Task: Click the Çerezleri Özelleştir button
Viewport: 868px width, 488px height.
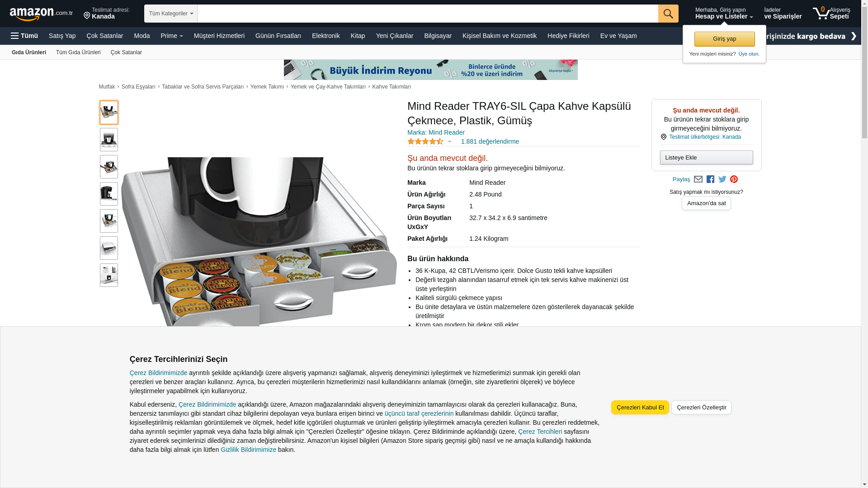Action: click(701, 407)
